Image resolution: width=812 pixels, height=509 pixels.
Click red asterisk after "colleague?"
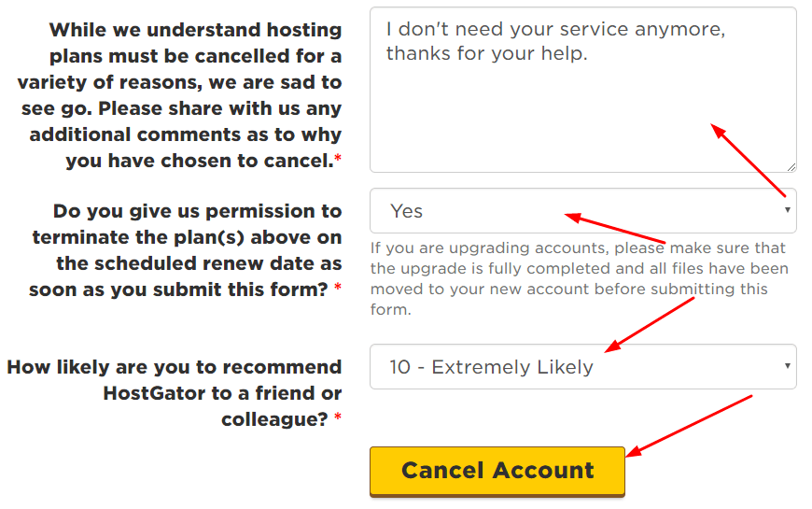(338, 419)
